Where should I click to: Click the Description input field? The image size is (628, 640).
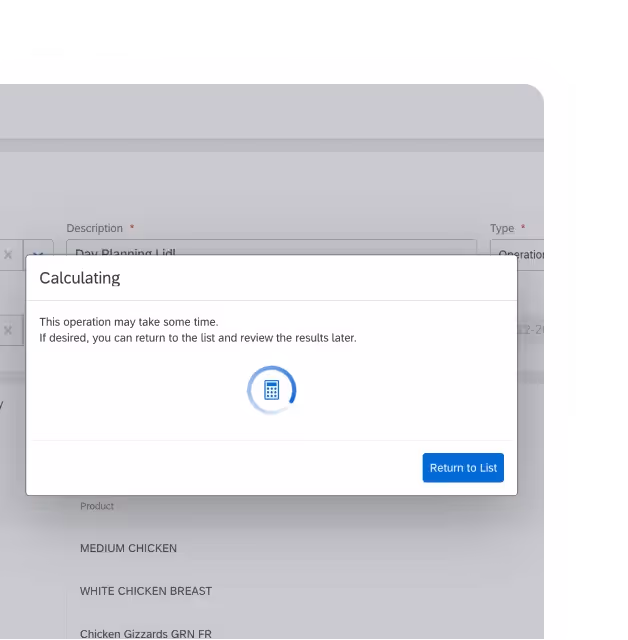[x=271, y=248]
